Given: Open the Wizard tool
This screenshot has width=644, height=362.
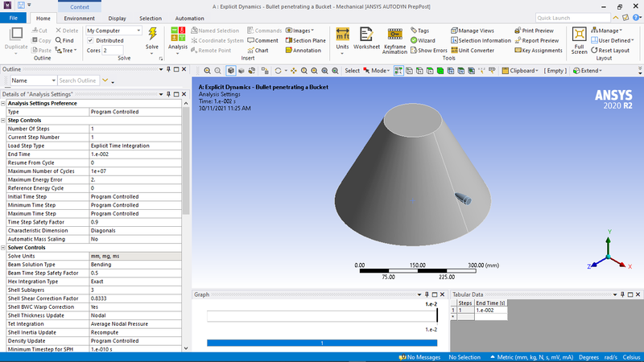Looking at the screenshot, I should [x=423, y=40].
